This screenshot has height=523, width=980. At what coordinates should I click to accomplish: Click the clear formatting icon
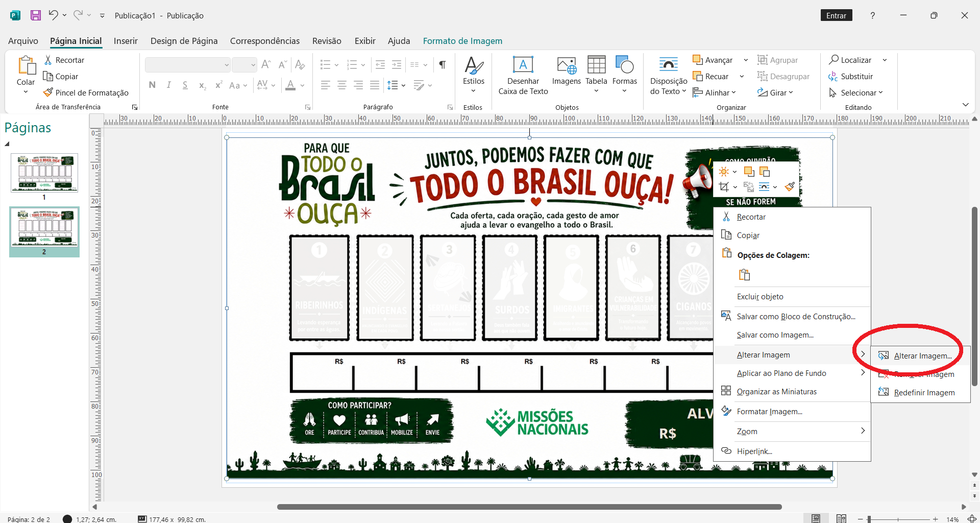point(300,65)
